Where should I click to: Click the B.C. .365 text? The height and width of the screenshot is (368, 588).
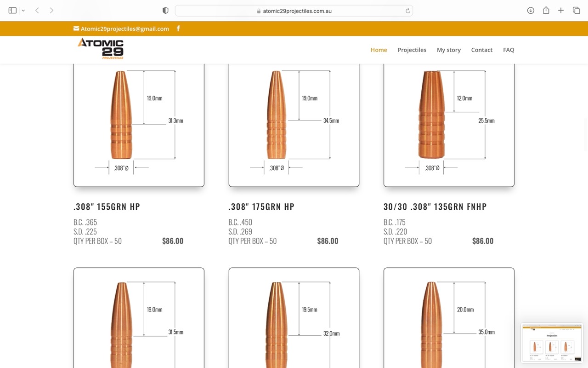coord(85,222)
